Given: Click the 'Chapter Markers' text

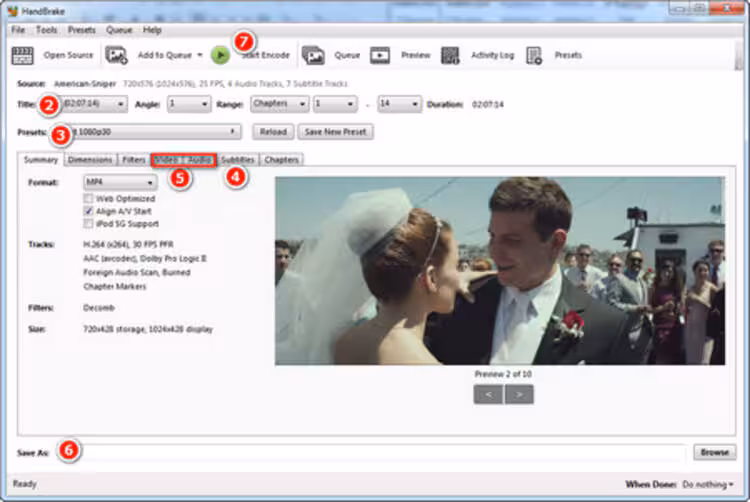Looking at the screenshot, I should click(x=115, y=286).
